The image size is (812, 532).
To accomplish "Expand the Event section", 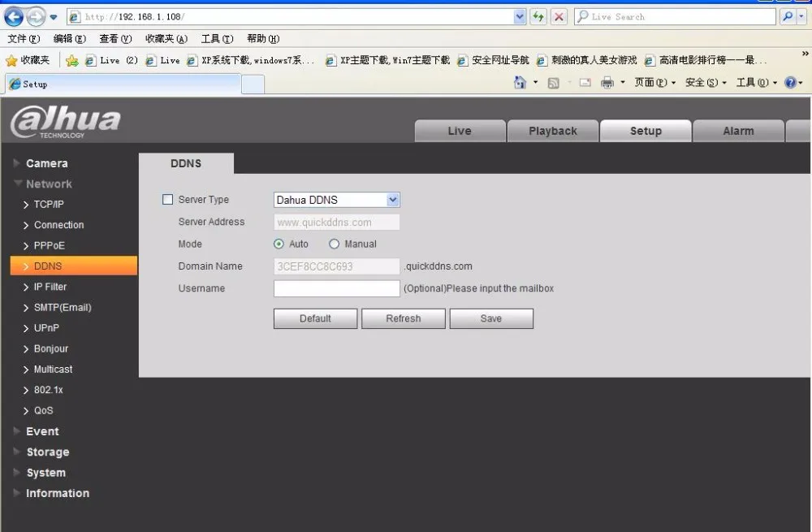I will [x=42, y=431].
